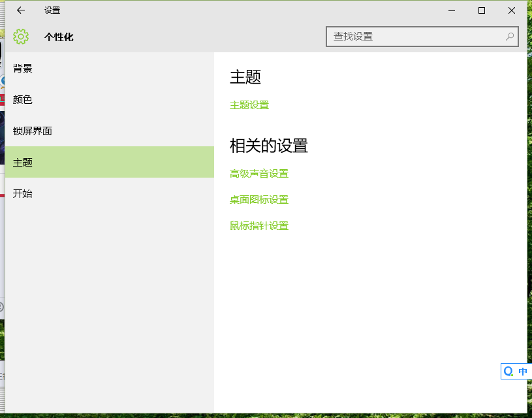Screen dimensions: 532x418
Task: Click the green settings gear icon
Action: click(x=21, y=37)
